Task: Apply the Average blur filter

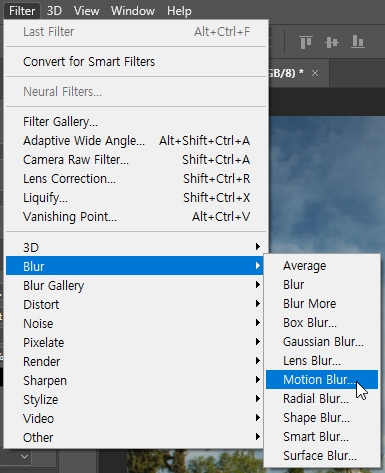Action: [x=322, y=266]
